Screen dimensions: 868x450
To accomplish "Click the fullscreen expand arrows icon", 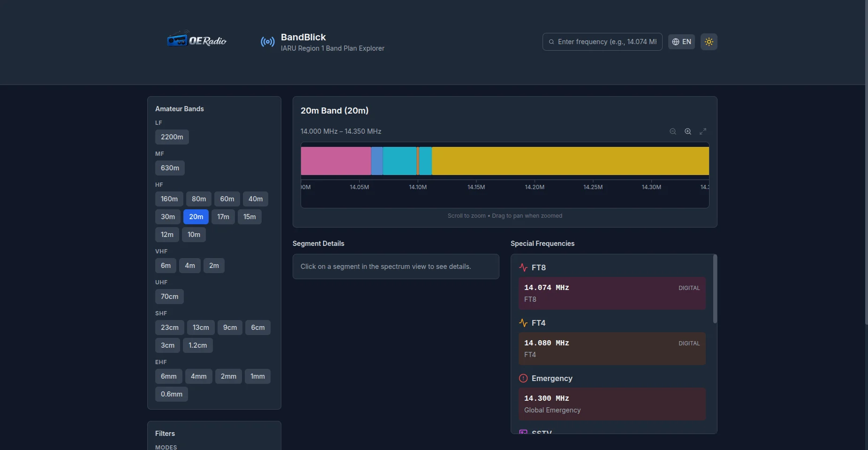I will tap(703, 131).
